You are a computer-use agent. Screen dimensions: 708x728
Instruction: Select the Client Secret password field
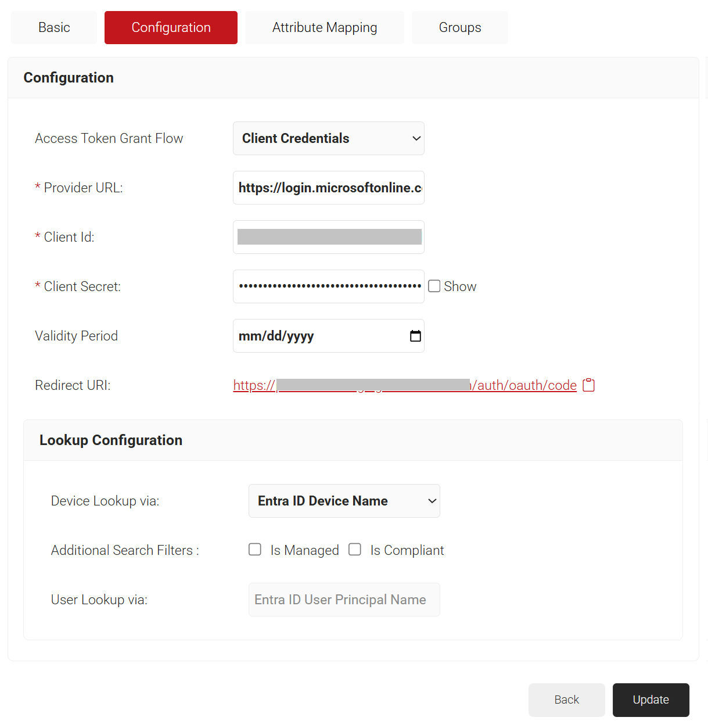pyautogui.click(x=328, y=286)
